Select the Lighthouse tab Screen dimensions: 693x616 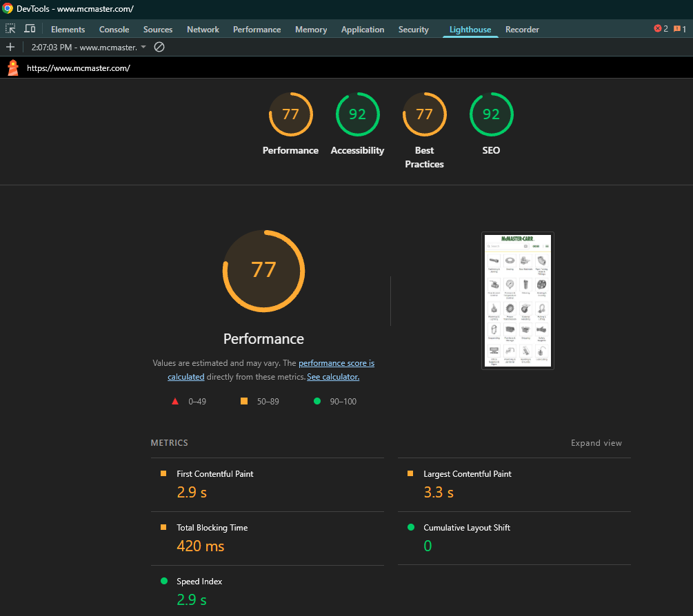point(470,30)
